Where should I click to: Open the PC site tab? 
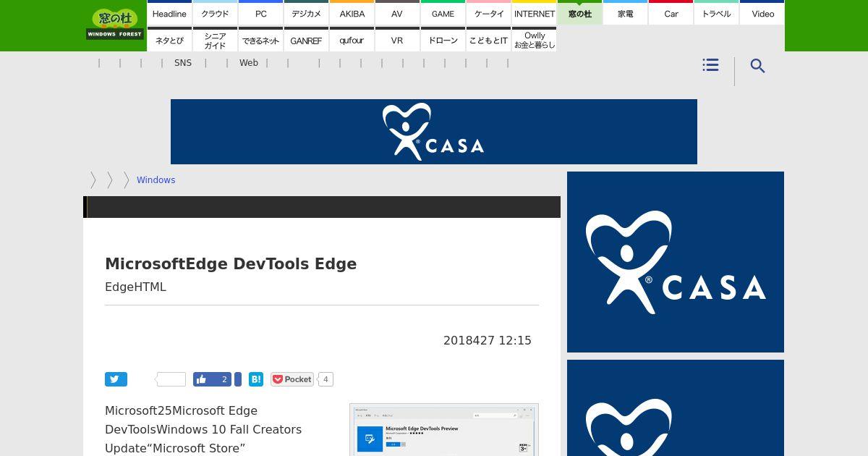[x=260, y=12]
